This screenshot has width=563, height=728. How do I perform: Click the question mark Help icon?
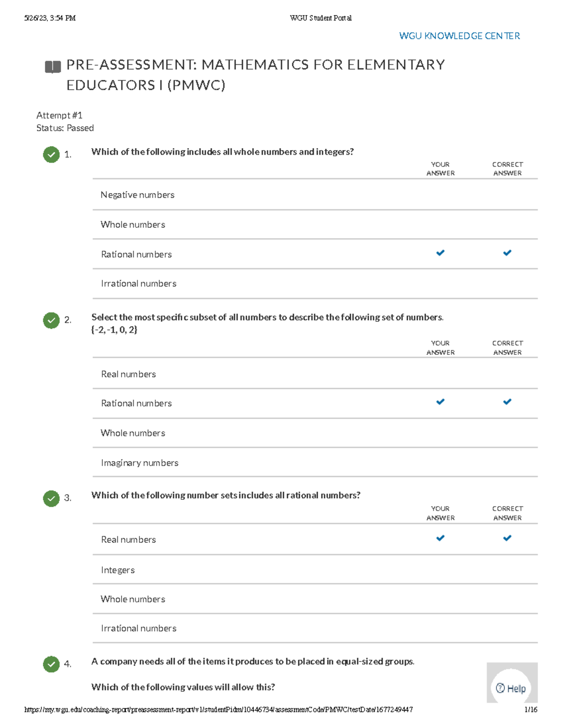tap(501, 688)
